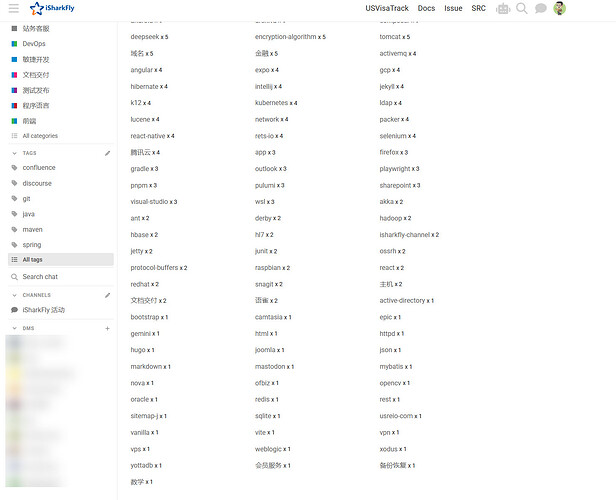Open the pulumi x 3 tag

click(x=270, y=185)
